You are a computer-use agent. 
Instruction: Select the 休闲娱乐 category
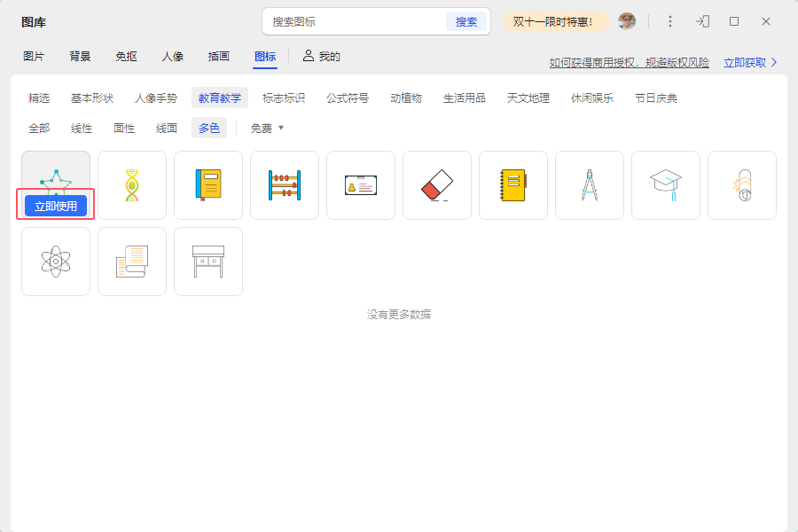(592, 98)
